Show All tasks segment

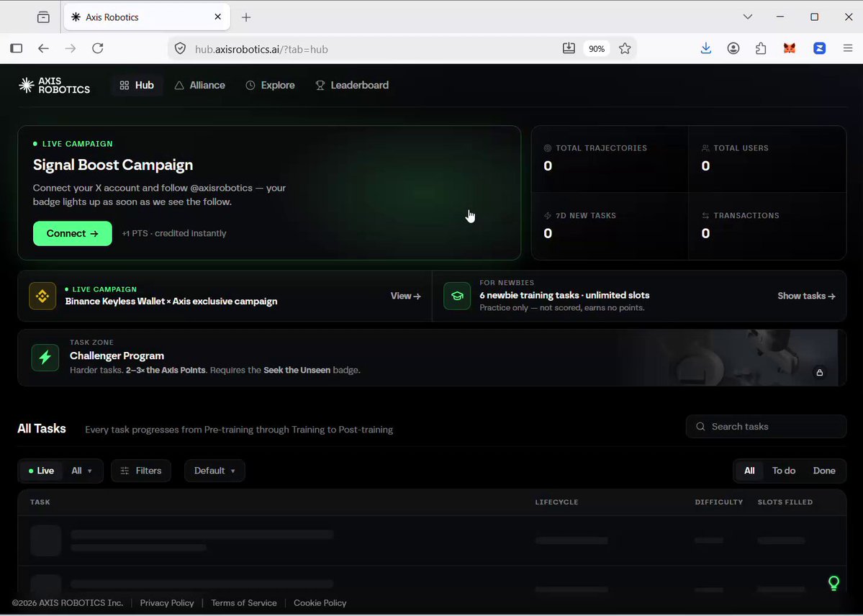749,471
